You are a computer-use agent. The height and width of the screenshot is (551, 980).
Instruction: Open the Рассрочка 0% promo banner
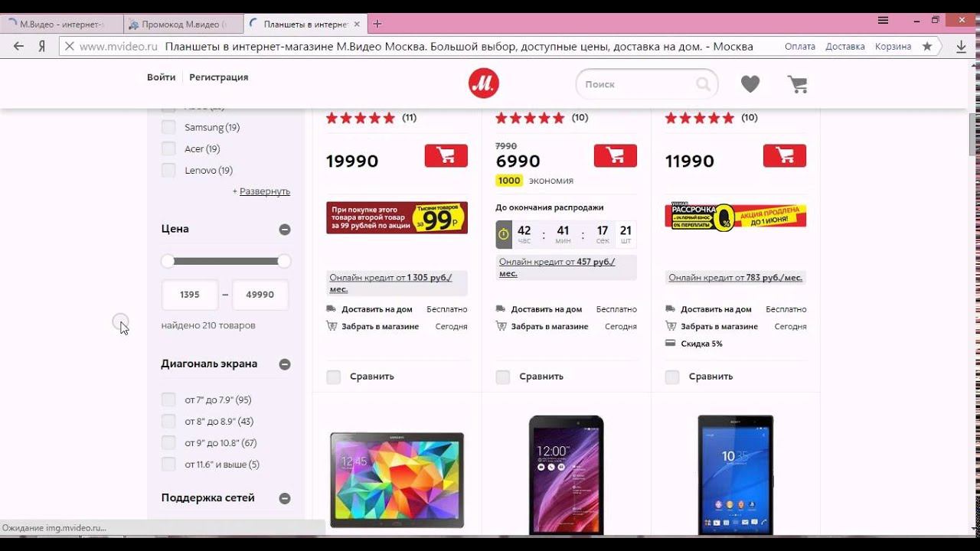pyautogui.click(x=735, y=217)
